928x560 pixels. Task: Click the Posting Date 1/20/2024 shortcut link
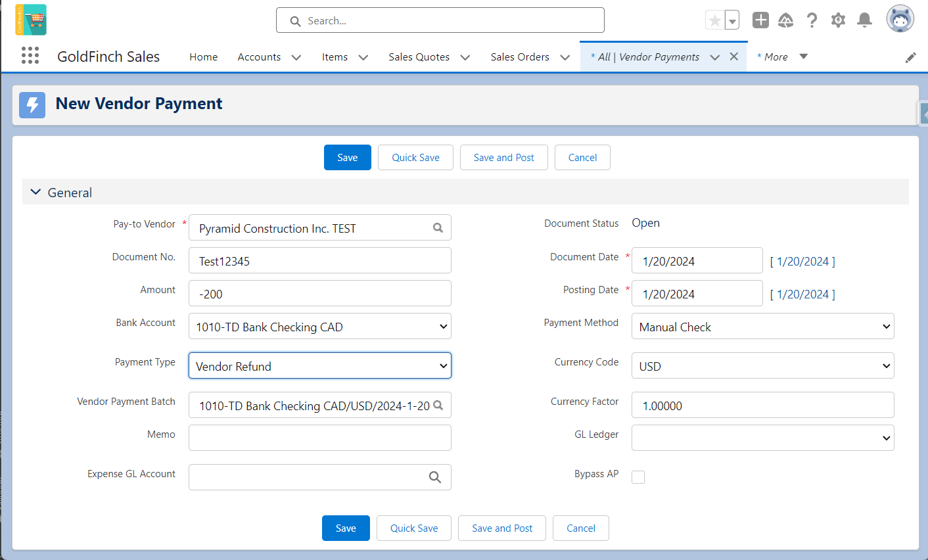click(803, 294)
